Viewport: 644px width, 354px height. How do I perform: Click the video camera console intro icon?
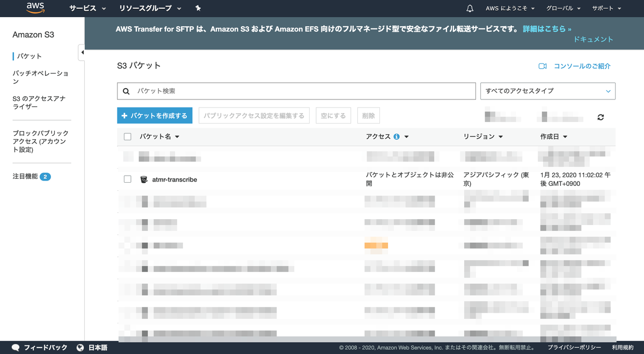(543, 66)
